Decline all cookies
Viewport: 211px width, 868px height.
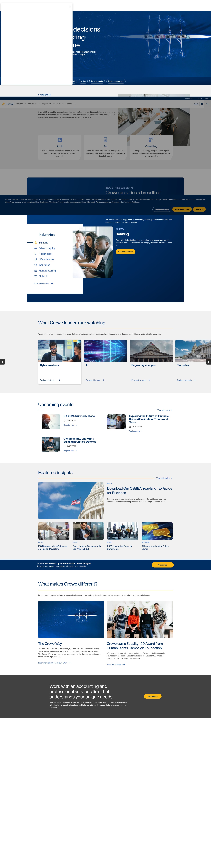199,209
